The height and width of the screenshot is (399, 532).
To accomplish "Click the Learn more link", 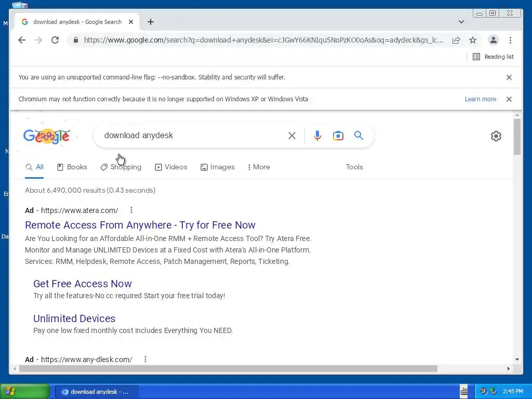I will tap(481, 99).
